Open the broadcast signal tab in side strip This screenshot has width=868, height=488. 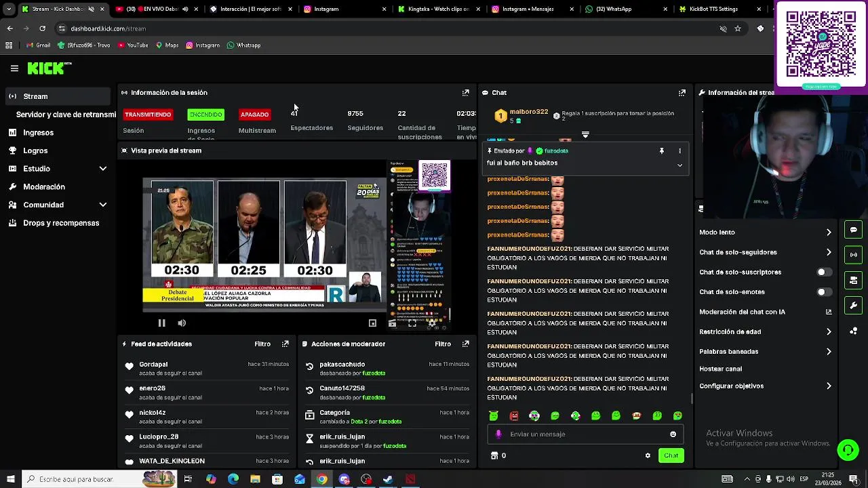point(853,255)
